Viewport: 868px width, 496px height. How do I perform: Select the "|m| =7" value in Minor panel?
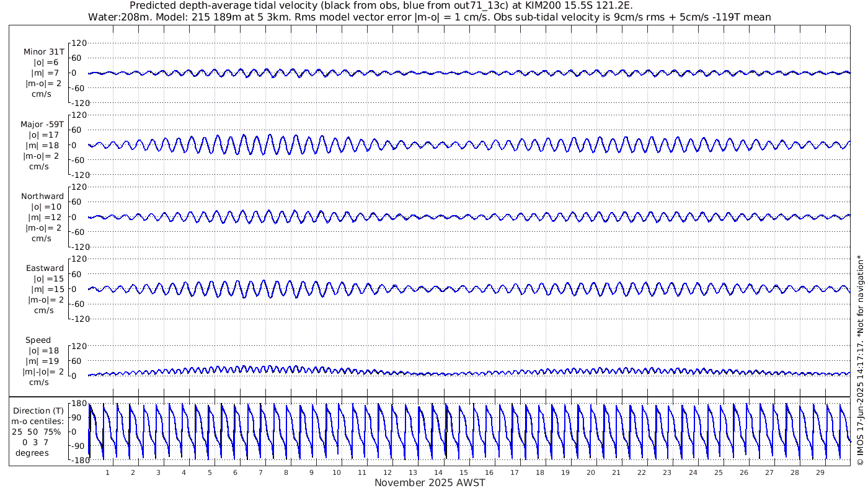coord(46,73)
